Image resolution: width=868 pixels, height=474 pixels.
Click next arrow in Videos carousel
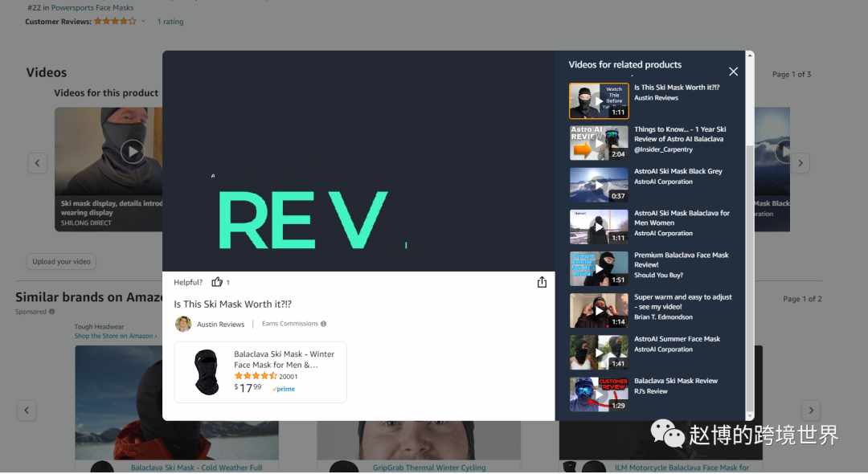click(x=800, y=163)
